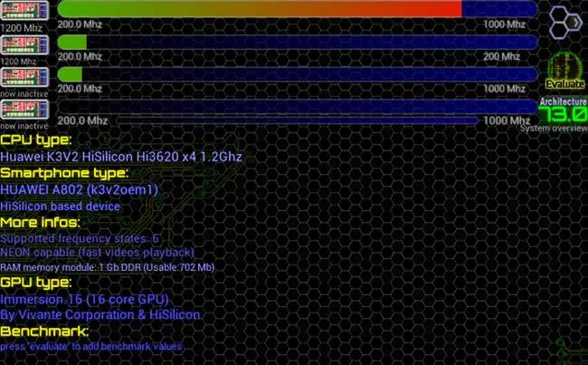The height and width of the screenshot is (365, 588).
Task: Click the fourth core thin frequency bar
Action: click(297, 120)
